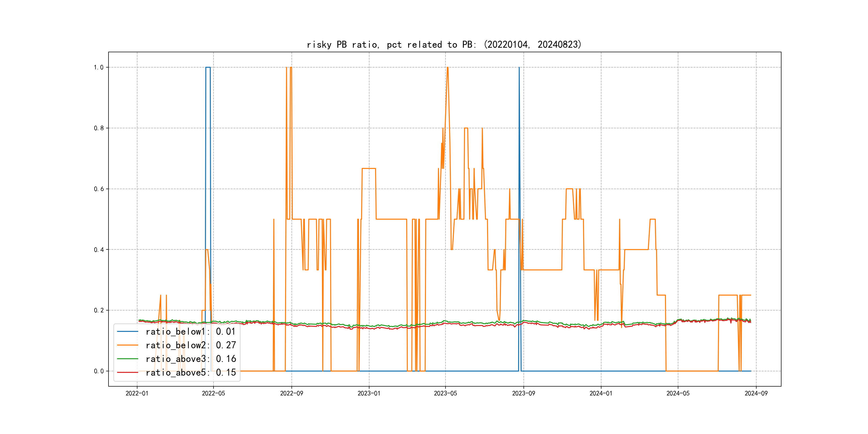The height and width of the screenshot is (434, 868).
Task: Click the orange ratio_below2 legend line
Action: (127, 345)
